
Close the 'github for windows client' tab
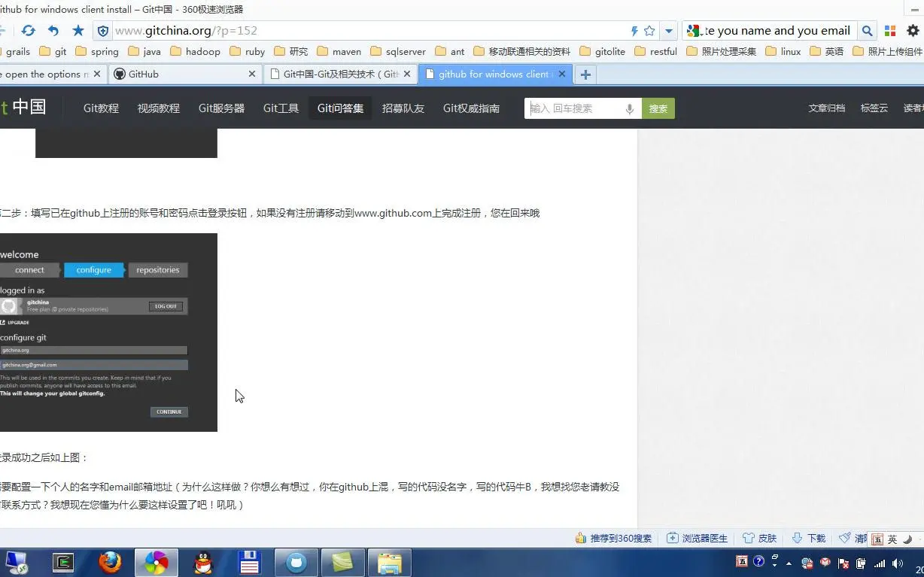point(561,74)
